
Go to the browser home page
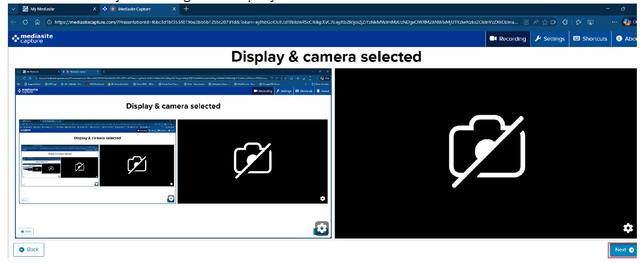[x=37, y=22]
